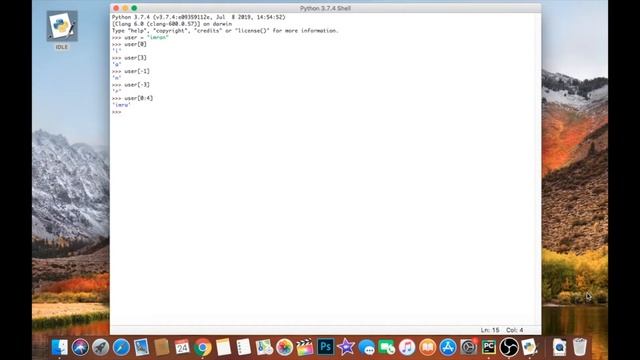Click the Python 3.7.4 version banner line
The height and width of the screenshot is (360, 640).
(198, 17)
